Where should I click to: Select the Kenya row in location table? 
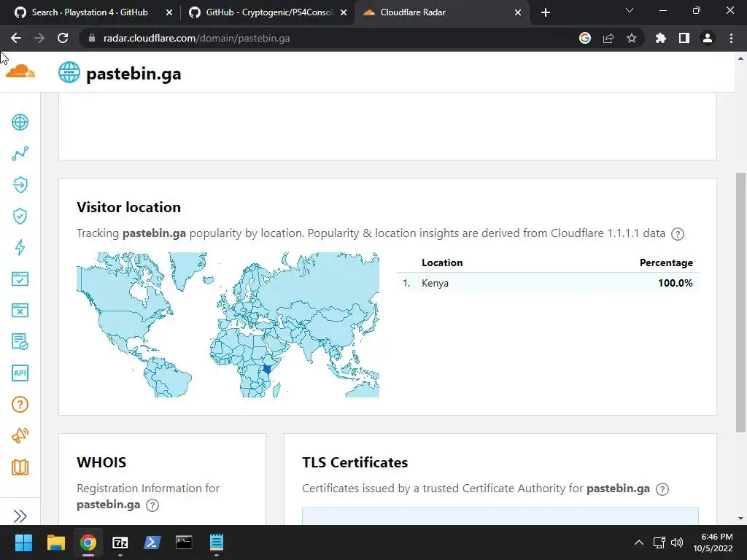click(x=548, y=283)
